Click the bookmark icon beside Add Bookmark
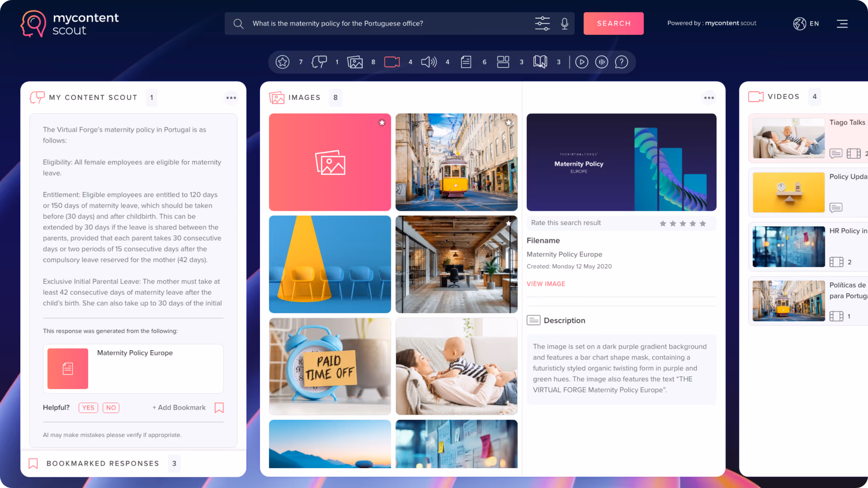The width and height of the screenshot is (868, 488). point(219,407)
